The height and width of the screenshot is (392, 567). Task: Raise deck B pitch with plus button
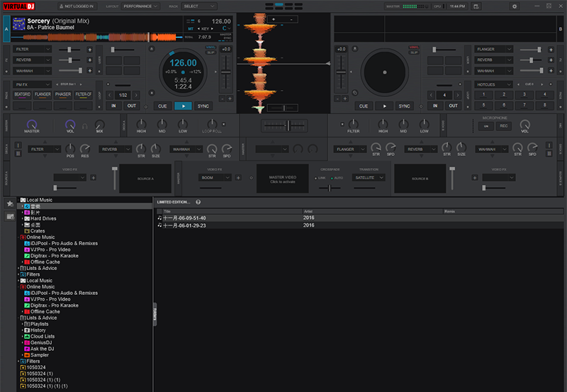point(345,99)
